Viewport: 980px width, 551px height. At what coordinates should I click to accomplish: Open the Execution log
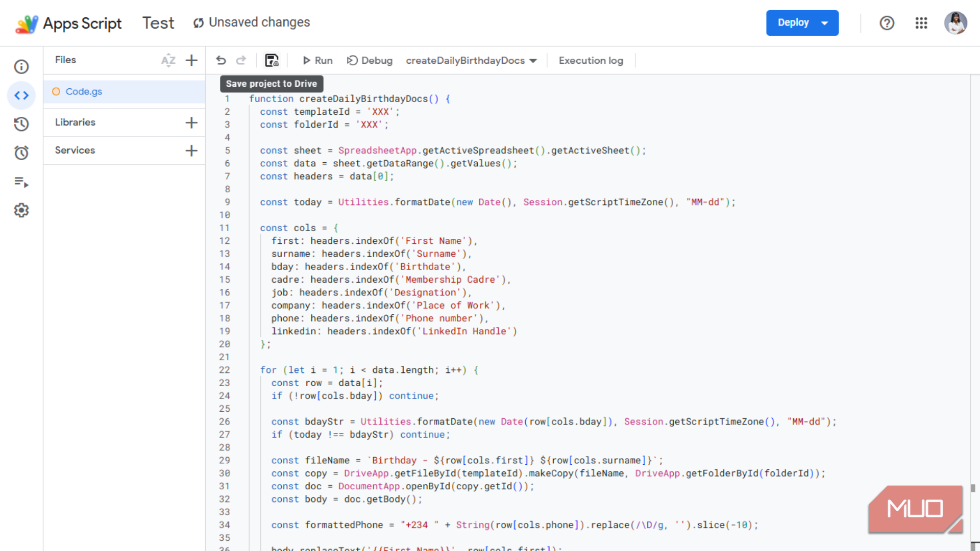pyautogui.click(x=591, y=60)
